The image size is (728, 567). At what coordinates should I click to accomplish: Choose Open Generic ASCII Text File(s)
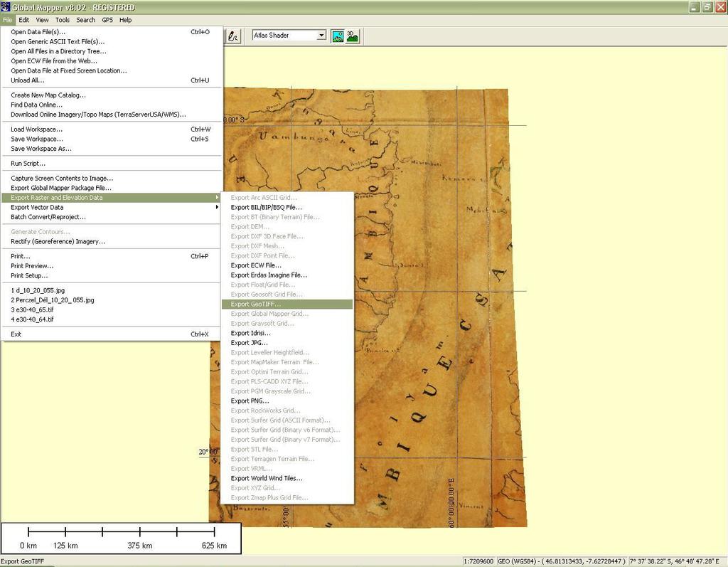click(111, 42)
